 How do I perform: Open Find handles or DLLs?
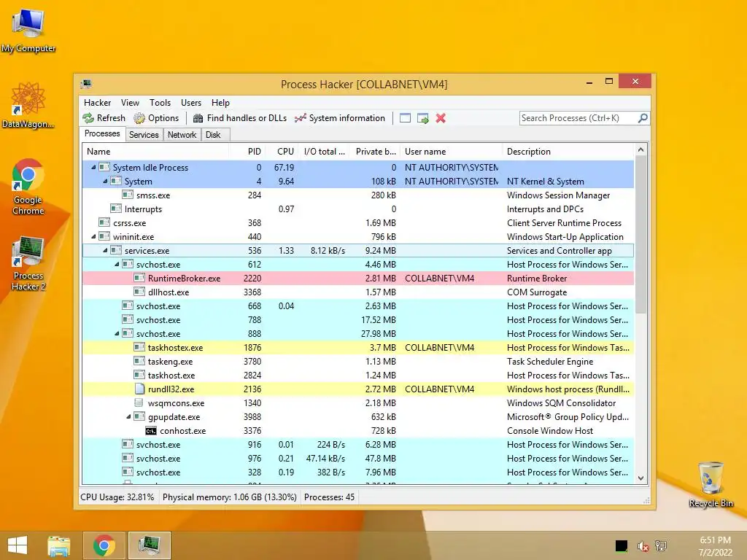click(x=239, y=118)
